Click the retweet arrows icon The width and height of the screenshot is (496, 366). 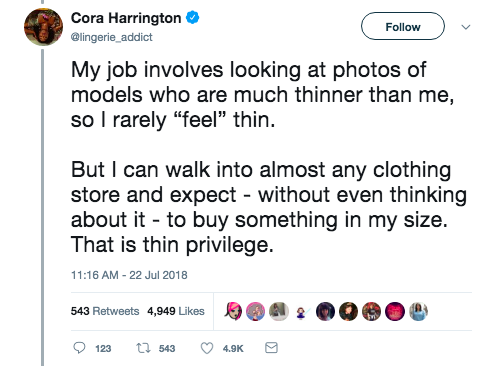pos(143,348)
